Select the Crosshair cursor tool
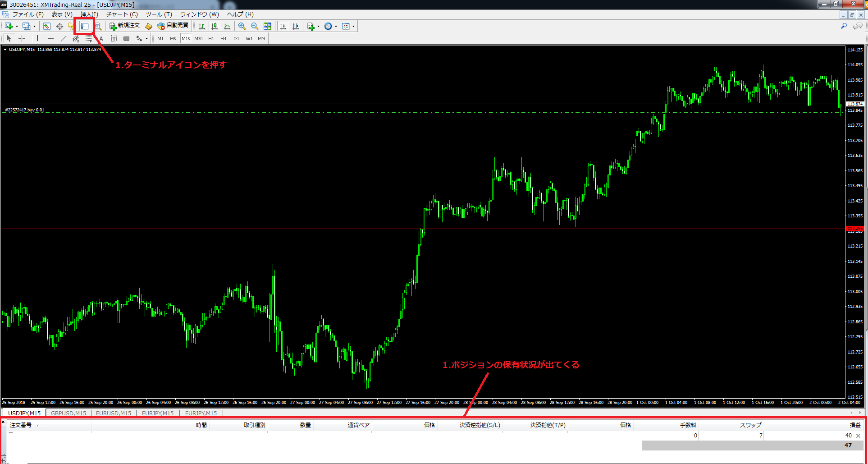868x464 pixels. pyautogui.click(x=22, y=39)
